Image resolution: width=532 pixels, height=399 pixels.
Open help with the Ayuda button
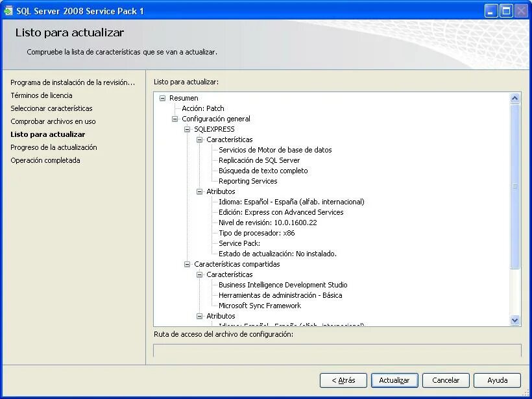[498, 380]
